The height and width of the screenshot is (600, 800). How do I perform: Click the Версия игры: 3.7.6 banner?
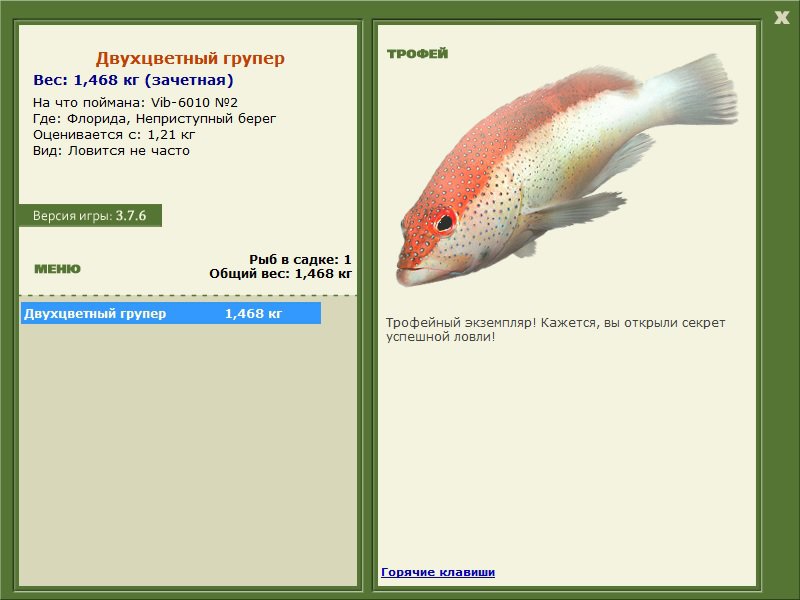click(90, 215)
